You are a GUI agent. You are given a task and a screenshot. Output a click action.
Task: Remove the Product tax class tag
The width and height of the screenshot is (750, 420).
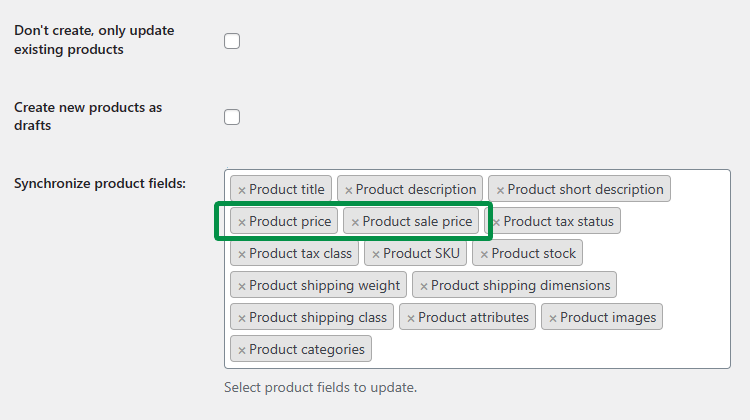click(x=242, y=254)
